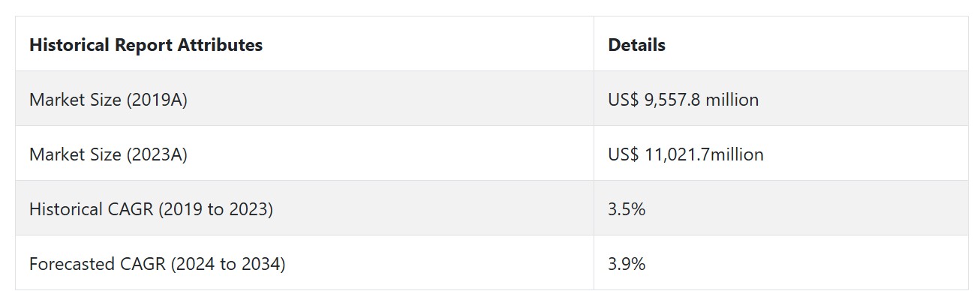The image size is (980, 291).
Task: Click the Details column header
Action: pos(780,44)
